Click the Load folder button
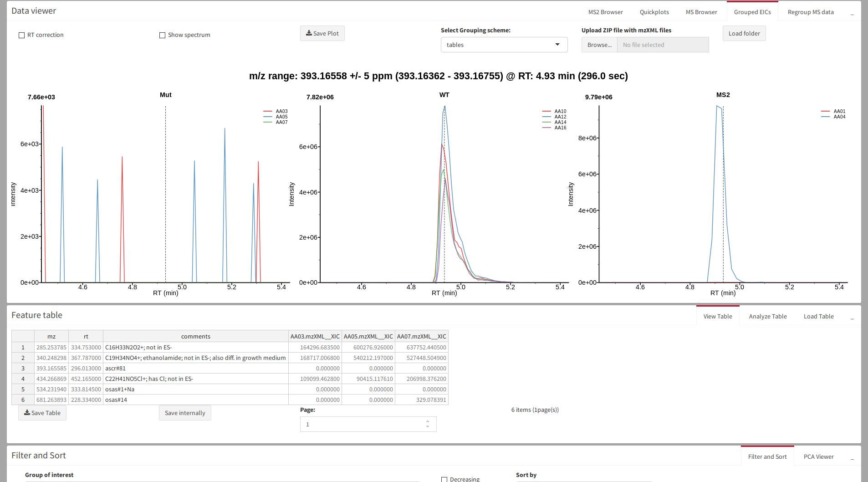 (x=744, y=33)
